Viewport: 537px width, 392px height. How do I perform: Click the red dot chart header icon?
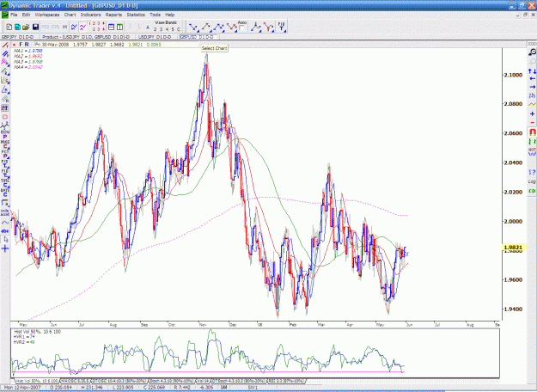(x=14, y=45)
